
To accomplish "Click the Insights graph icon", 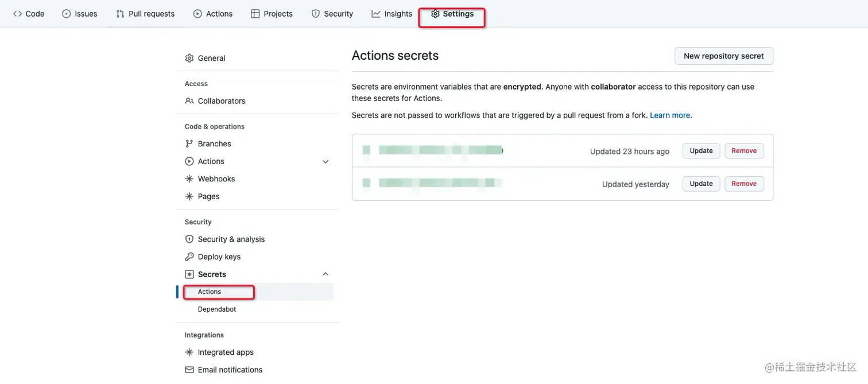I will (x=376, y=14).
